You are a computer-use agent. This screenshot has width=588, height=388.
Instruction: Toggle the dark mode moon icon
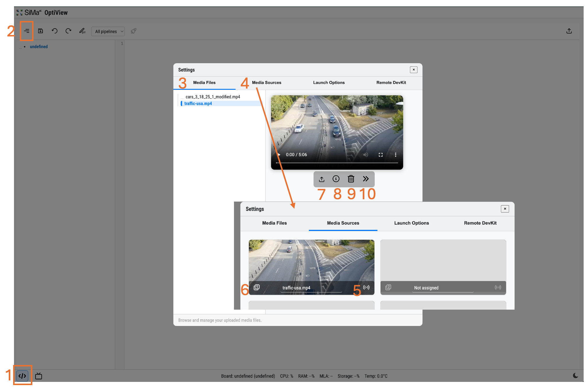(575, 375)
